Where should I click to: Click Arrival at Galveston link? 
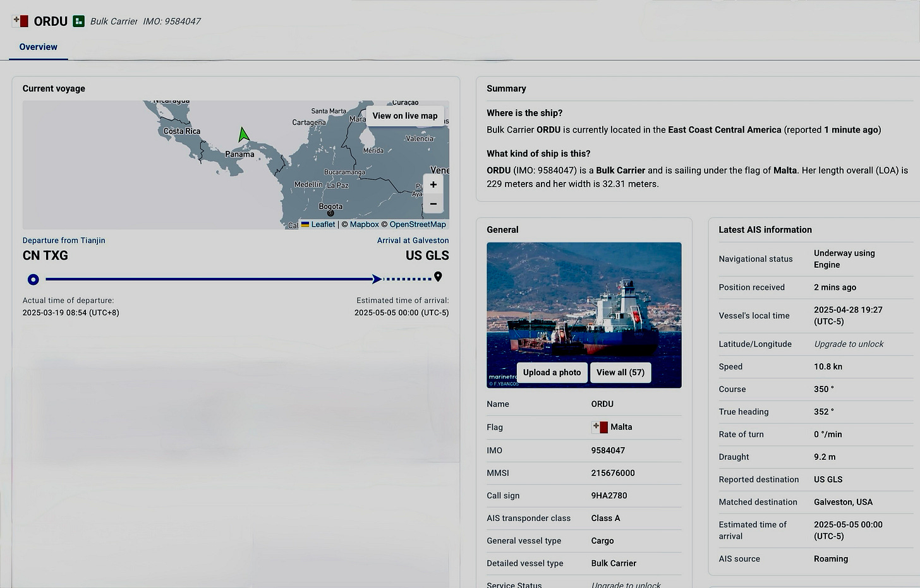[x=413, y=241]
